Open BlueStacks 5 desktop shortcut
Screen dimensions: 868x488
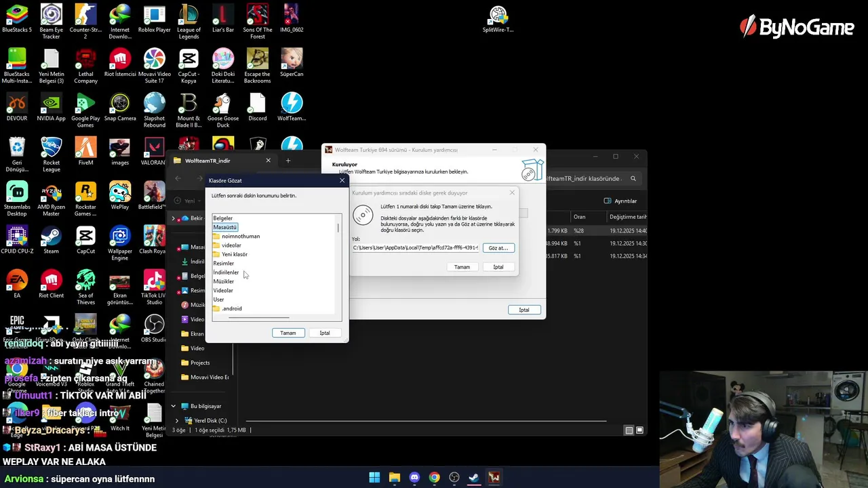17,19
